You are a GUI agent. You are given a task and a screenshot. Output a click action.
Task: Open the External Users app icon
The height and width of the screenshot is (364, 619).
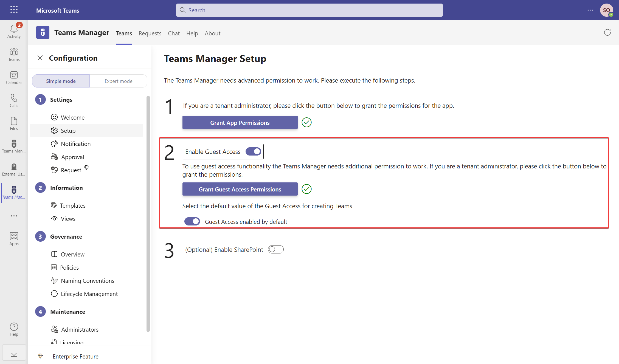[14, 169]
